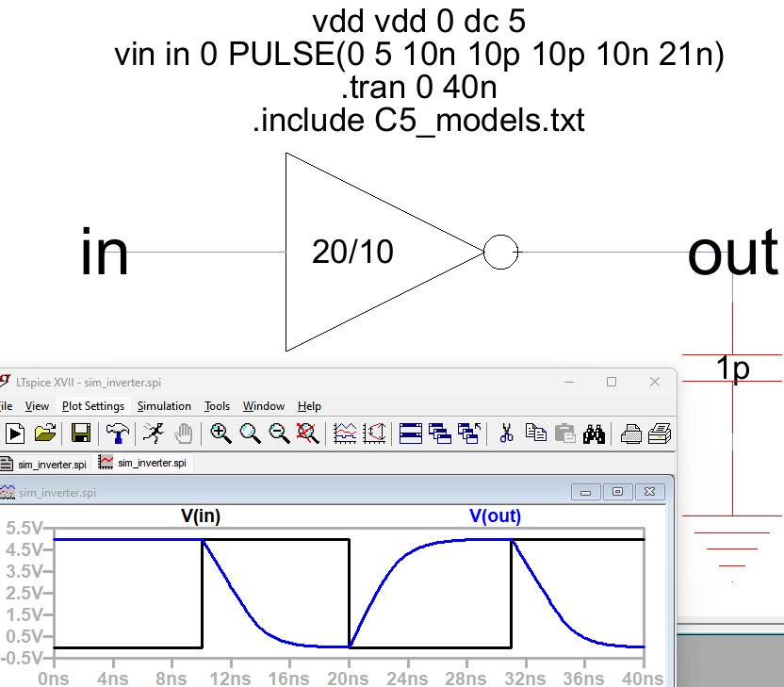Image resolution: width=784 pixels, height=687 pixels.
Task: Click the scissors cut icon
Action: click(506, 433)
